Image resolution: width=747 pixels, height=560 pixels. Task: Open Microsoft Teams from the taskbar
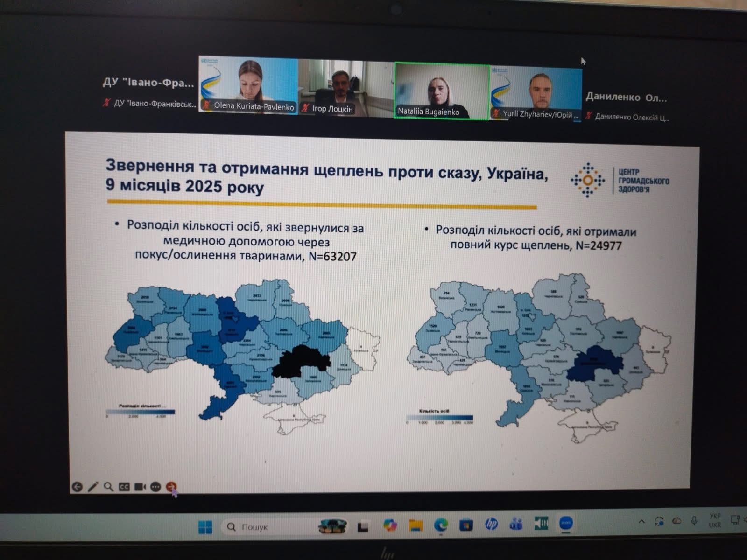coord(516,525)
